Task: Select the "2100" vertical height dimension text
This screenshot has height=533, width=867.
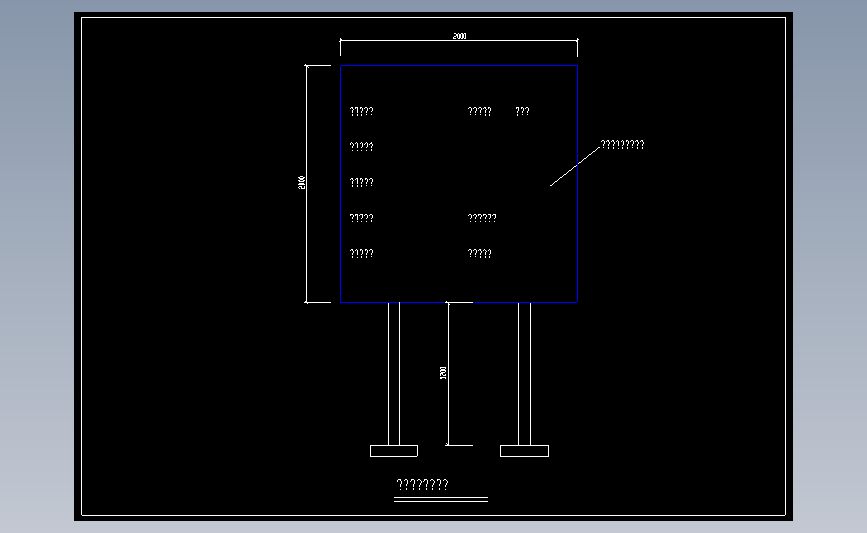Action: point(301,182)
